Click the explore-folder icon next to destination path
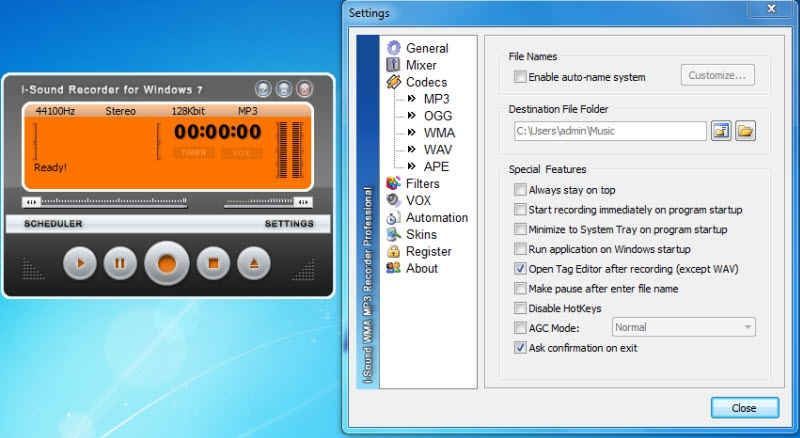800x438 pixels. coord(721,131)
